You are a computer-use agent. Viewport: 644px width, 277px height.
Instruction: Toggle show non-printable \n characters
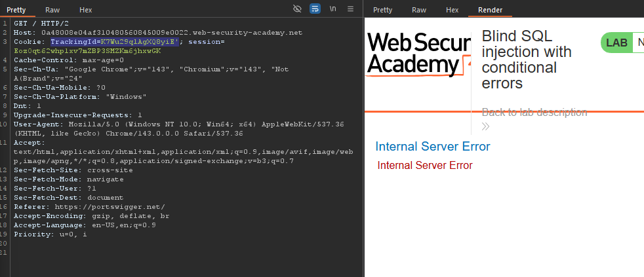(332, 9)
